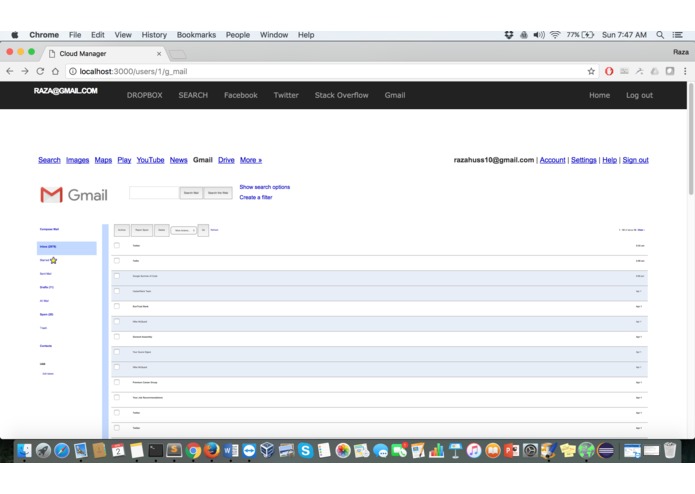This screenshot has height=494, width=695.
Task: Open Chrome's three-dot menu
Action: (x=685, y=71)
